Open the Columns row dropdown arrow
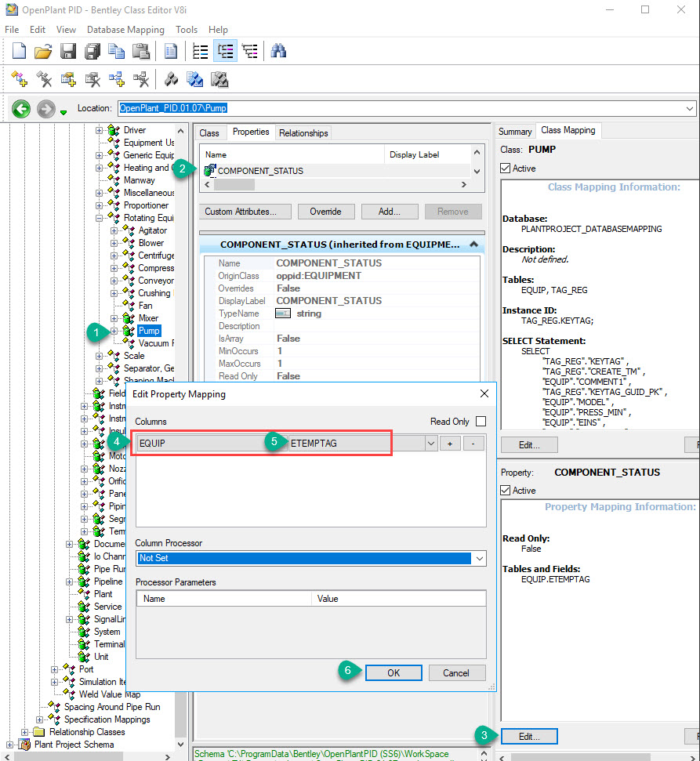This screenshot has height=761, width=700. (x=430, y=443)
